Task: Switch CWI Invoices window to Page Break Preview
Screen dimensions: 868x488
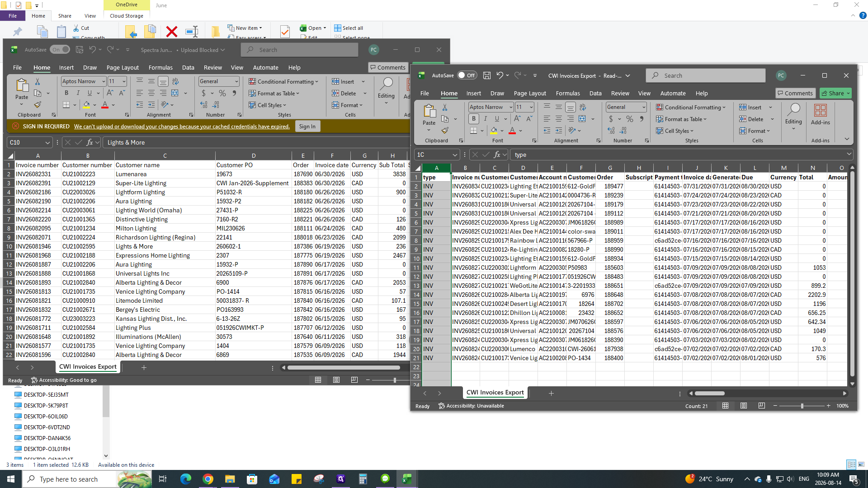Action: coord(762,406)
